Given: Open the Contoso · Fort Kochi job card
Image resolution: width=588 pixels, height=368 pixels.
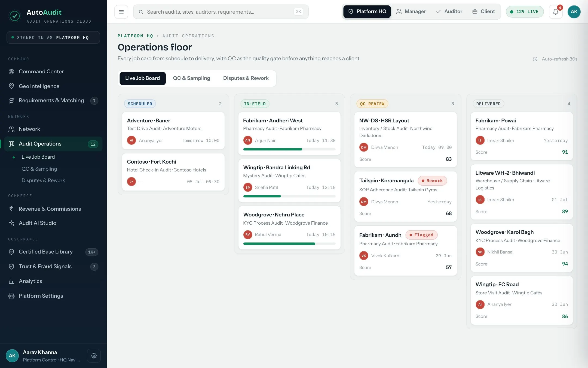Looking at the screenshot, I should point(173,172).
